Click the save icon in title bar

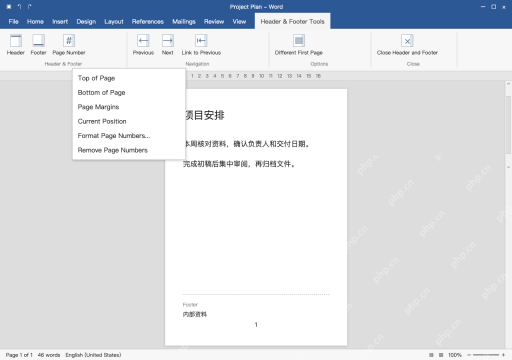click(x=9, y=7)
